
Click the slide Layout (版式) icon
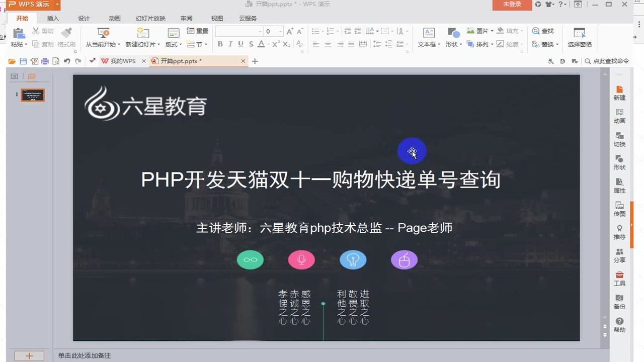pos(174,33)
